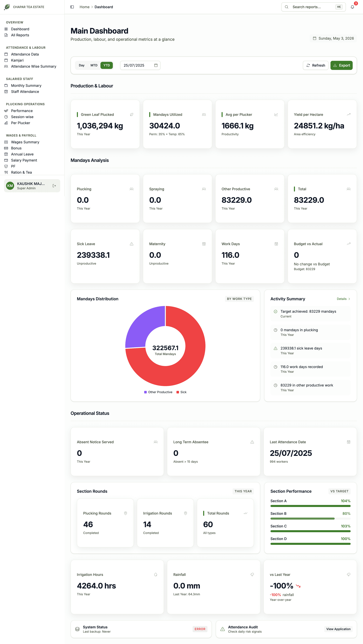Viewport: 363px width, 644px height.
Task: Open Dashboard in the sidebar
Action: point(20,29)
